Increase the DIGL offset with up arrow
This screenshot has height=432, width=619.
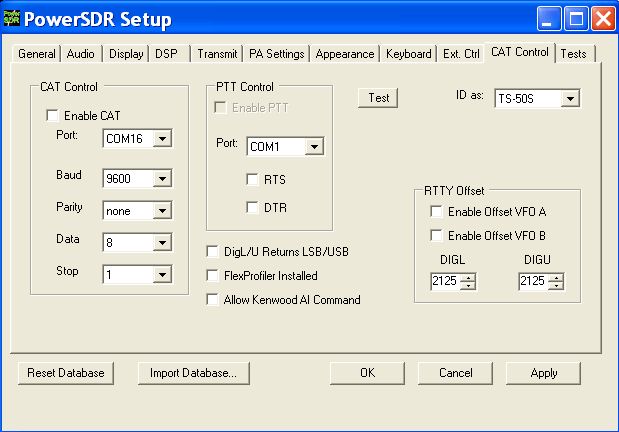pos(467,278)
